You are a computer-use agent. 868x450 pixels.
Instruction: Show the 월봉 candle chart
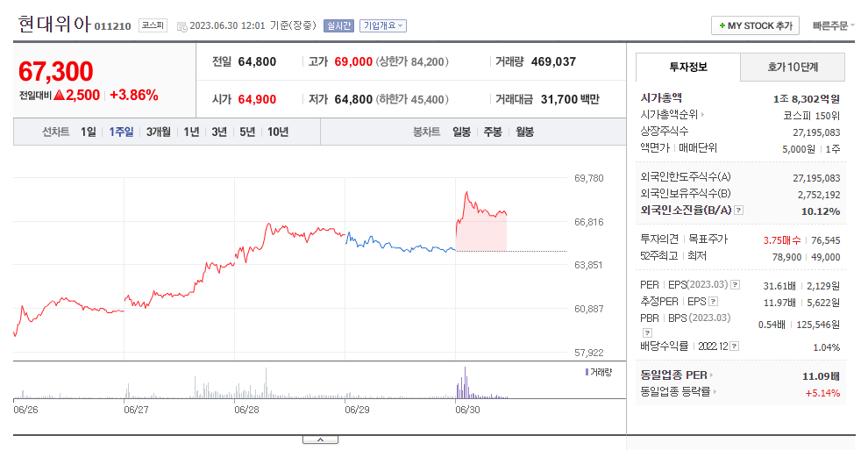click(525, 132)
